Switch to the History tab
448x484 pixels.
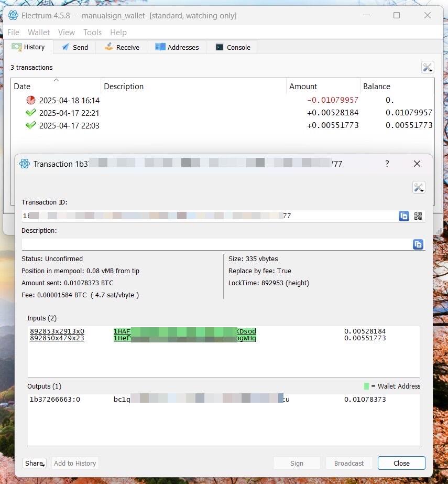tap(28, 47)
